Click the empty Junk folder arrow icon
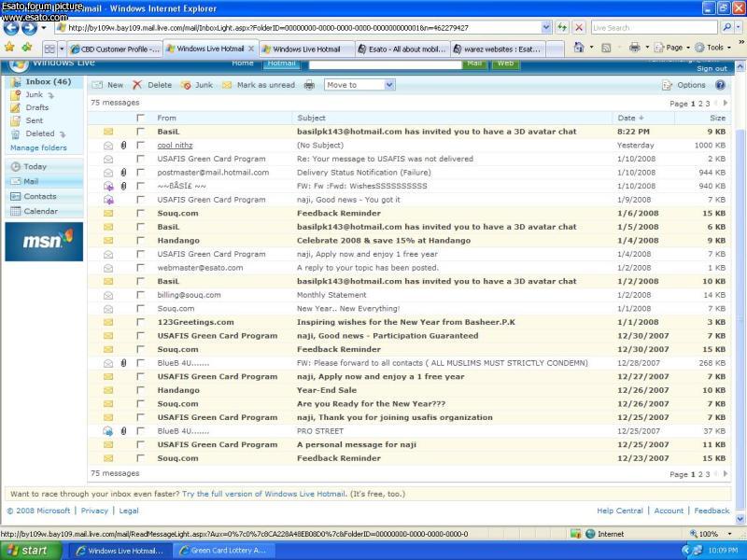 tap(51, 96)
